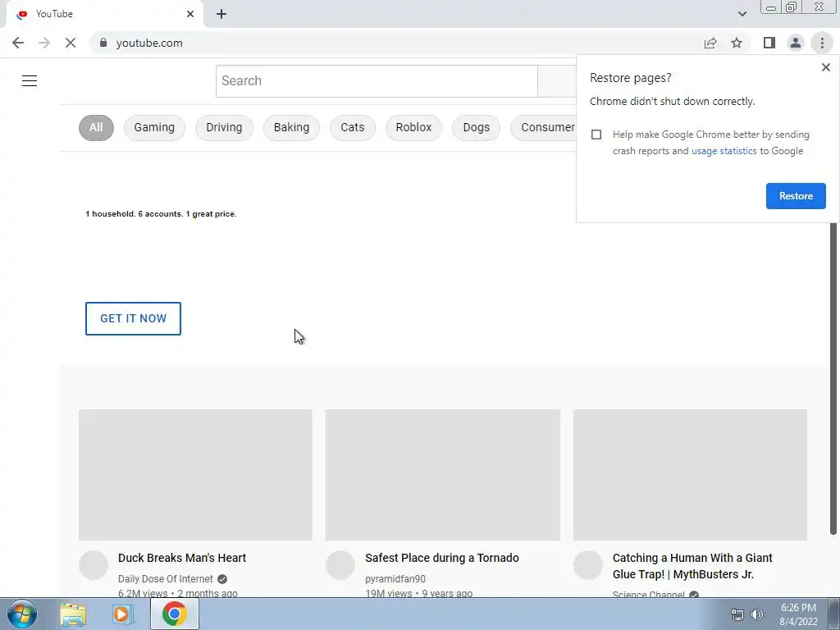This screenshot has height=630, width=840.
Task: Click the Chrome taskbar icon
Action: [174, 614]
